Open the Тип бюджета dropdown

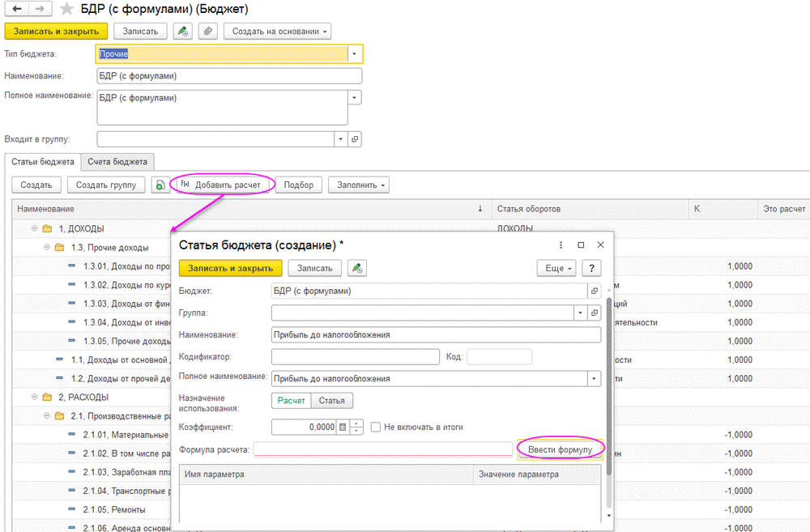(x=354, y=54)
